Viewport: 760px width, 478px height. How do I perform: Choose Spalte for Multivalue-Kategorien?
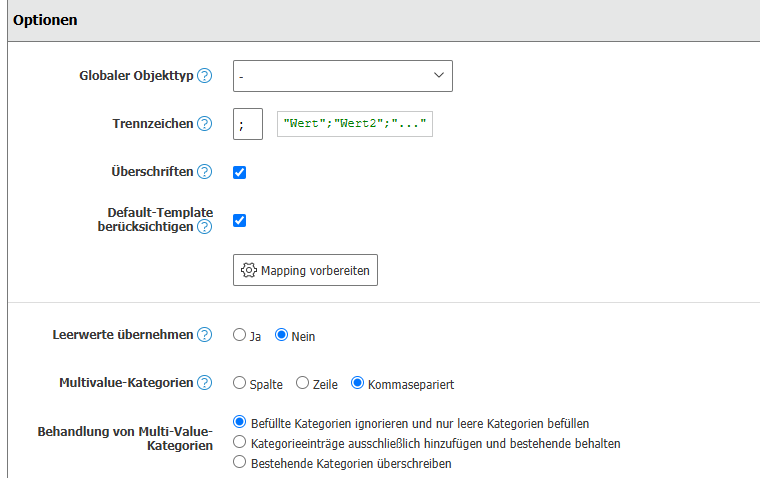point(239,383)
